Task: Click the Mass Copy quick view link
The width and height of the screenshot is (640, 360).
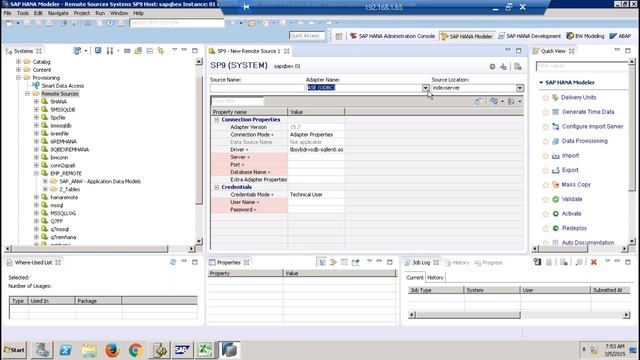Action: click(x=576, y=184)
